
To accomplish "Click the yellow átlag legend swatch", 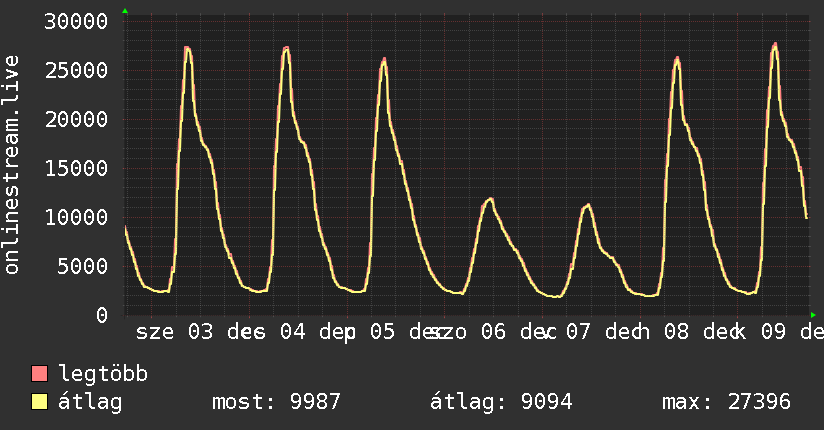I will click(39, 402).
